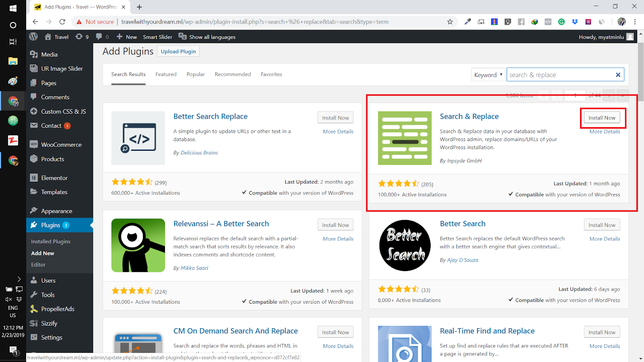Install the Search & Replace plugin
Image resolution: width=644 pixels, height=362 pixels.
coord(602,118)
